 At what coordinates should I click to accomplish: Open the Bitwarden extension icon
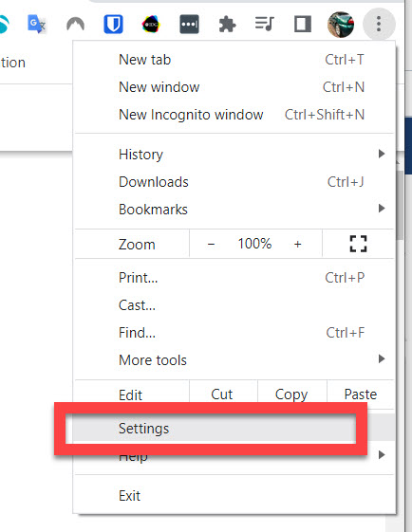click(x=113, y=24)
